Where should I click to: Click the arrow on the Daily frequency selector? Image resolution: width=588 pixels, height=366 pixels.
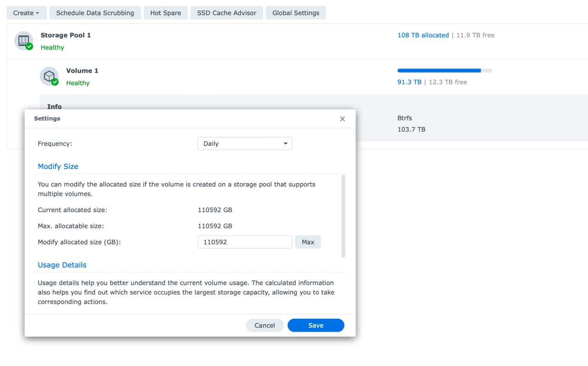pyautogui.click(x=285, y=143)
